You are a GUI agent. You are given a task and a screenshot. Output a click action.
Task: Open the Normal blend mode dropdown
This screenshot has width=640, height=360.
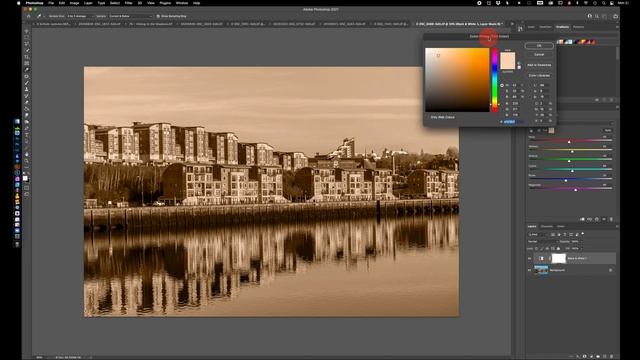point(543,242)
